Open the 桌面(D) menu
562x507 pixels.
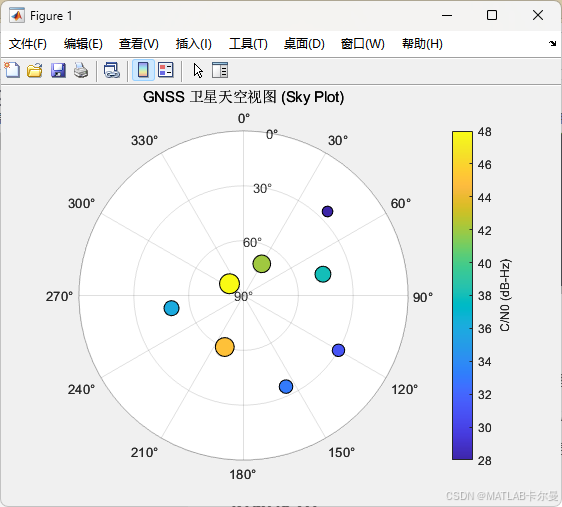click(x=304, y=44)
